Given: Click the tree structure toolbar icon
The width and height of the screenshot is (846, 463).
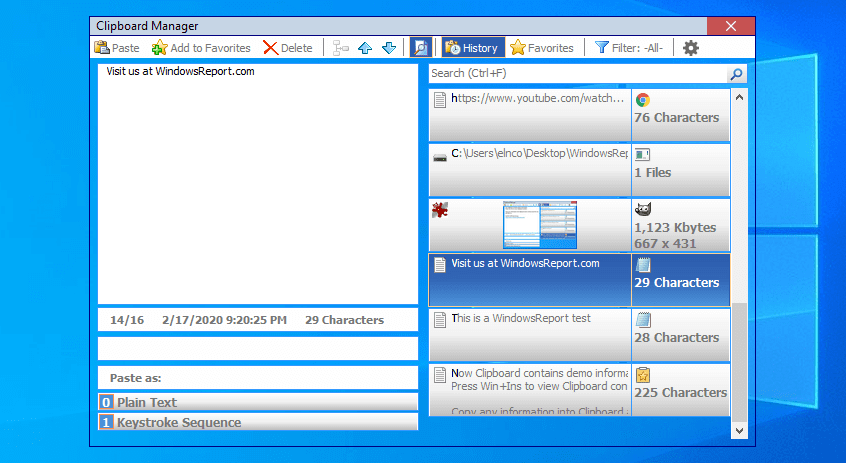Looking at the screenshot, I should (340, 48).
